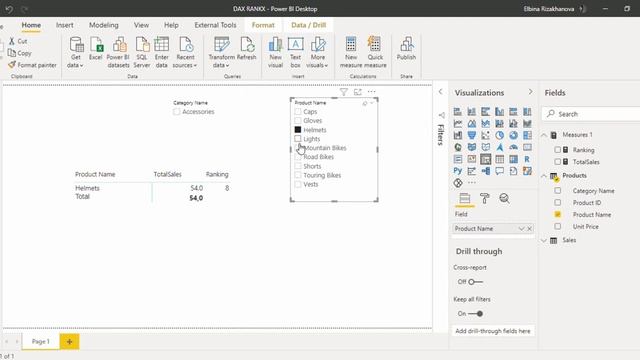Screen dimensions: 640x360
Task: Select the Python visual icon
Action: [x=458, y=171]
